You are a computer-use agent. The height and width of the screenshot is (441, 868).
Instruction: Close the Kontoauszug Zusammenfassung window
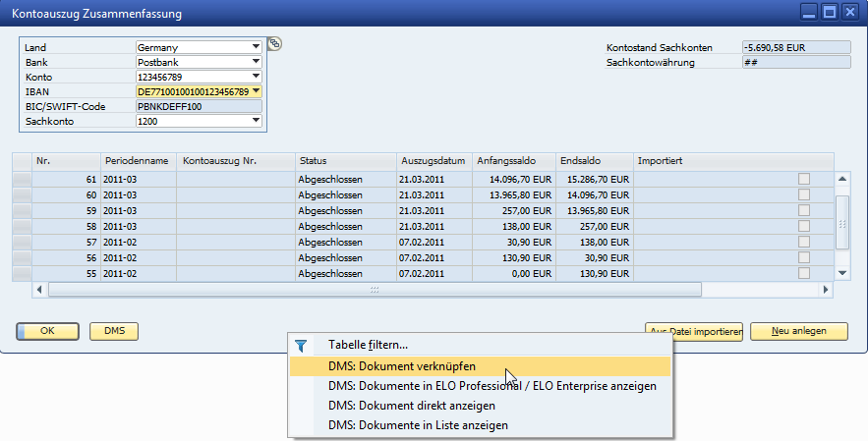tap(849, 12)
